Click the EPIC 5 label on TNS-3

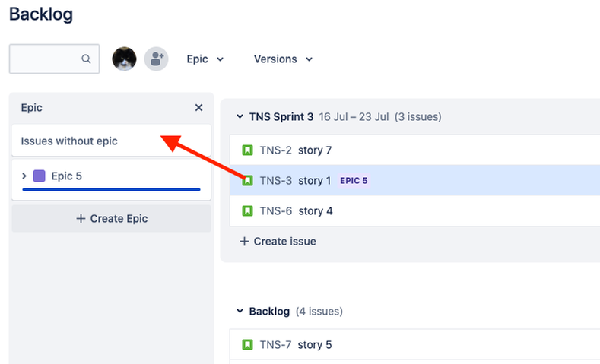tap(354, 180)
